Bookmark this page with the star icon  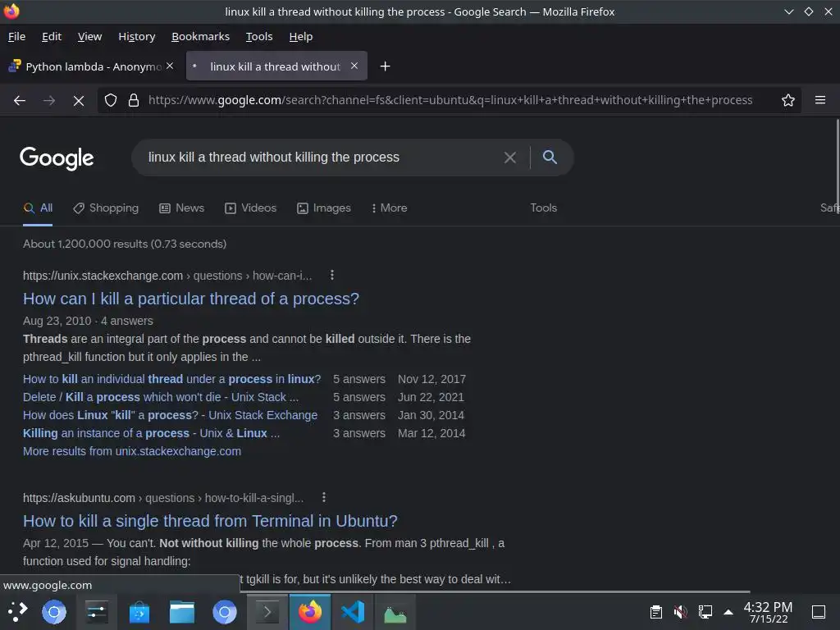(x=787, y=100)
